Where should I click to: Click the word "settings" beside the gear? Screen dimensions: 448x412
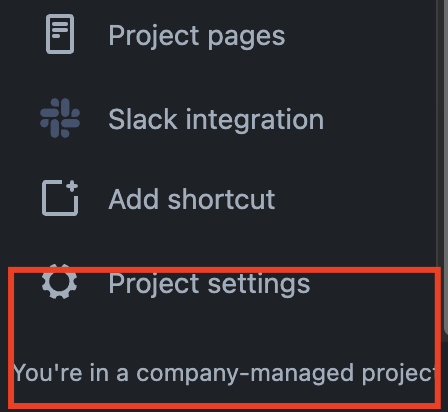point(259,284)
